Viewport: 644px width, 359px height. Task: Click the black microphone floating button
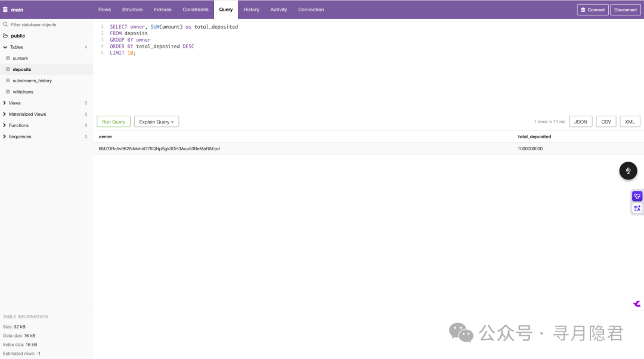coord(628,171)
